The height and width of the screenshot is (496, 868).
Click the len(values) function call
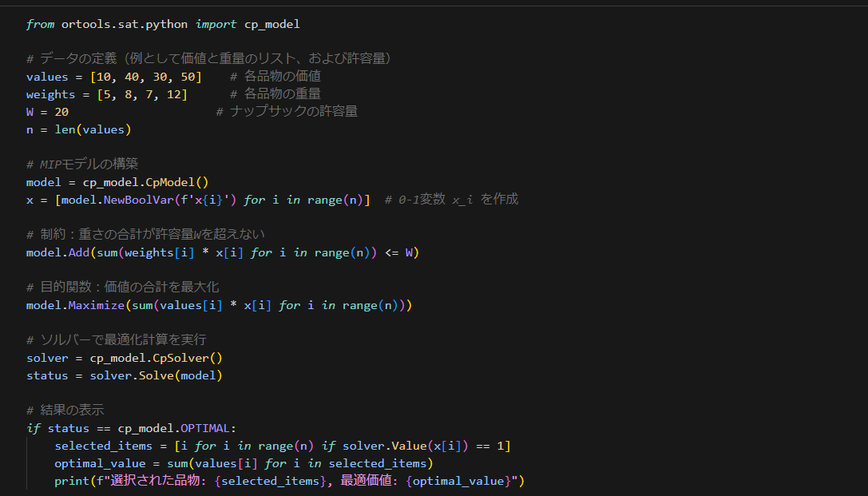pos(93,129)
